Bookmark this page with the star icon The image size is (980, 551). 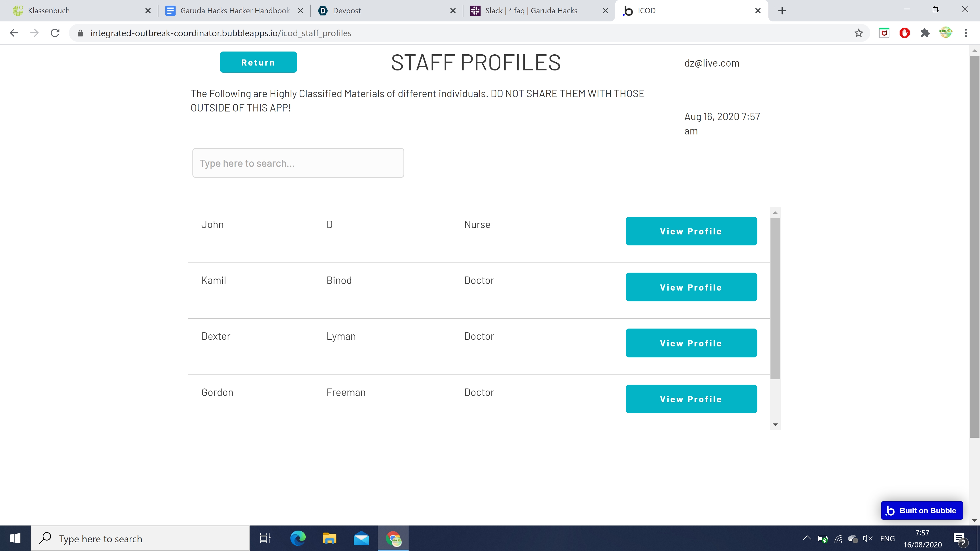click(858, 33)
